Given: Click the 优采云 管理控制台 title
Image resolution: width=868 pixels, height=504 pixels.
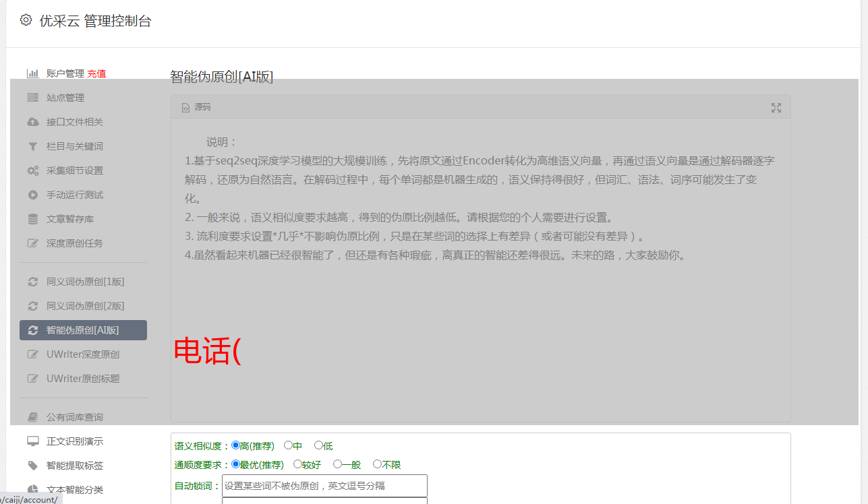Looking at the screenshot, I should (x=95, y=21).
